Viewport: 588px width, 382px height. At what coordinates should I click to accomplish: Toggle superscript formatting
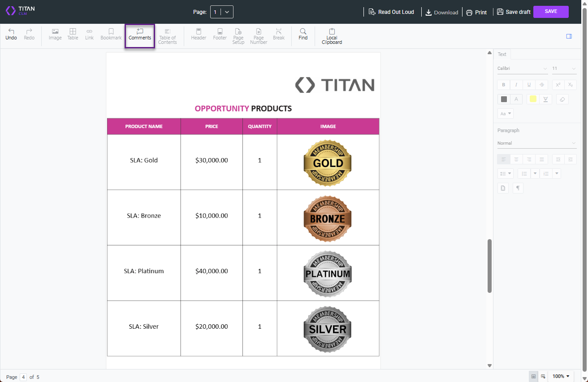click(x=558, y=85)
